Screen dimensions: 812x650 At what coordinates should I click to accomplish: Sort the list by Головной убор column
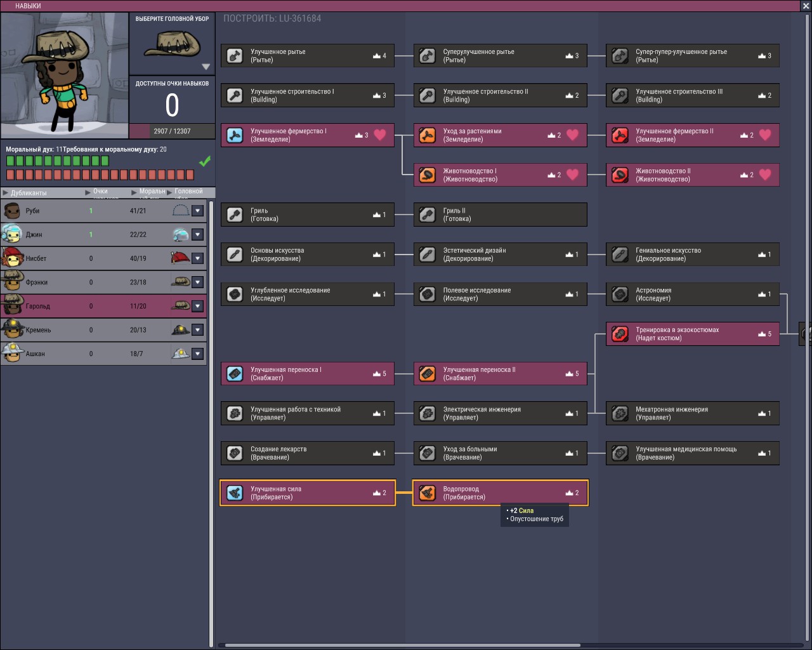(x=185, y=193)
